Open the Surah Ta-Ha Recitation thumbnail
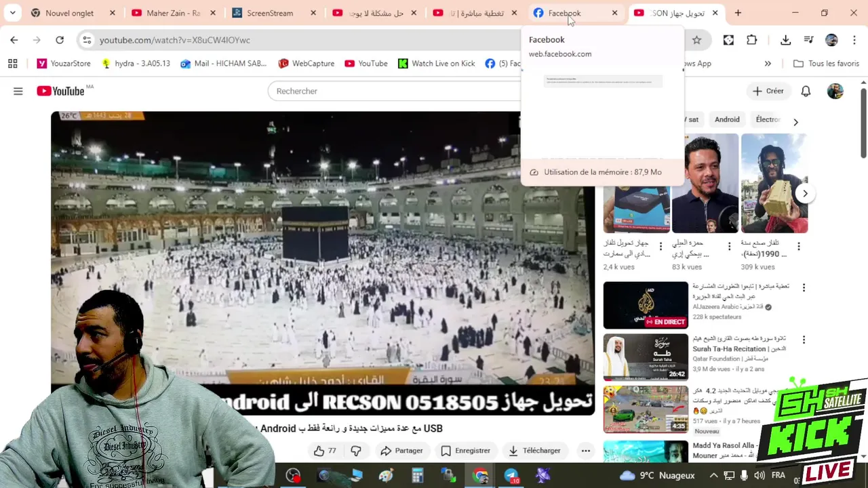Viewport: 868px width, 488px height. 646,357
